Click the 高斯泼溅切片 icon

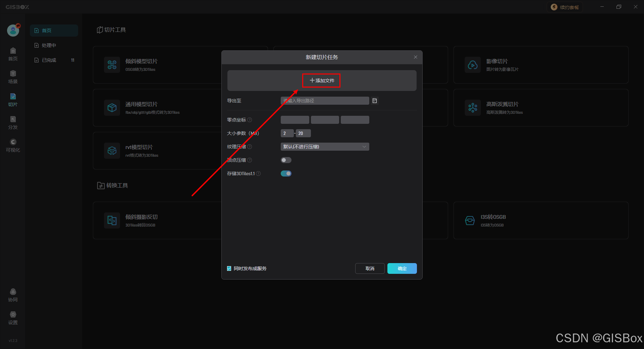[473, 108]
